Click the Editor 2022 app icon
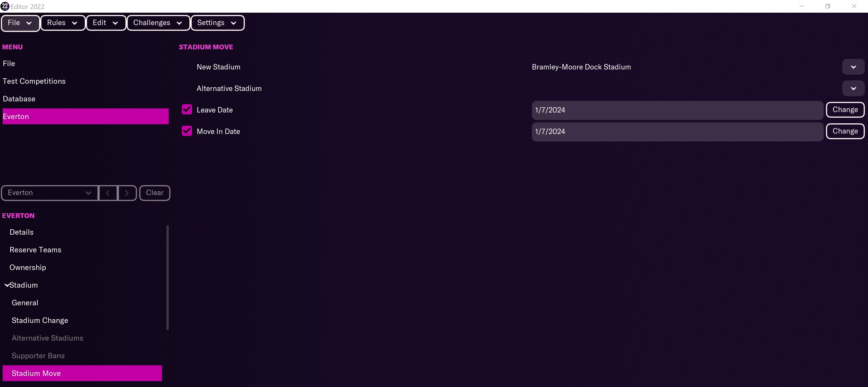Image resolution: width=868 pixels, height=387 pixels. coord(5,6)
